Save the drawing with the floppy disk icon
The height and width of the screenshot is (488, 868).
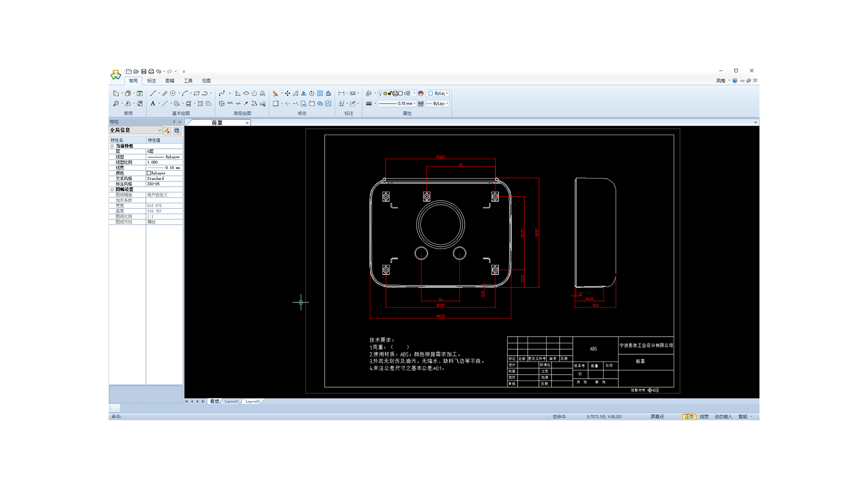(144, 71)
